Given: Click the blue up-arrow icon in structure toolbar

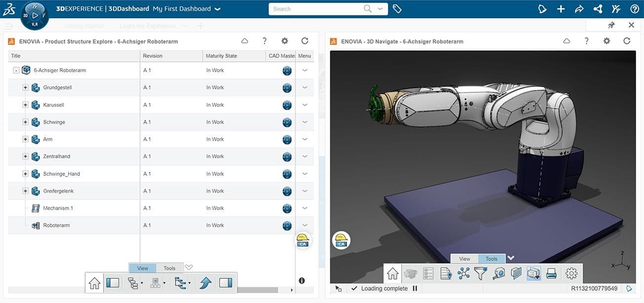Looking at the screenshot, I should tap(206, 283).
